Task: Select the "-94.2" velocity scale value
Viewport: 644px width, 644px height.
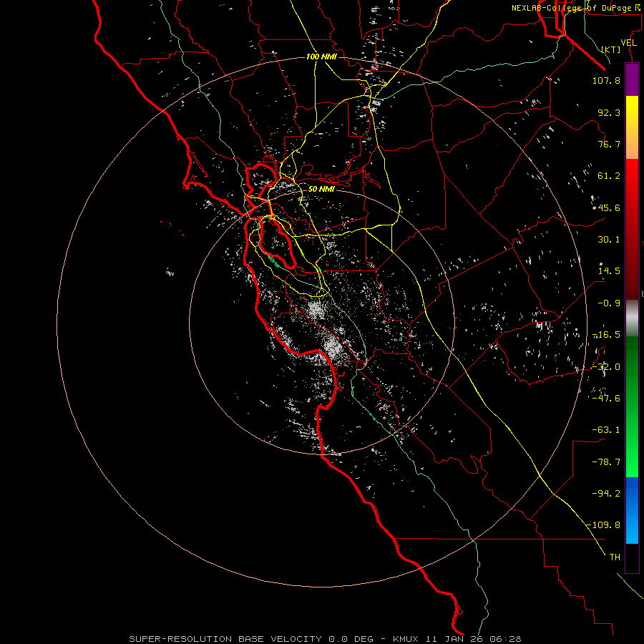Action: pos(606,493)
